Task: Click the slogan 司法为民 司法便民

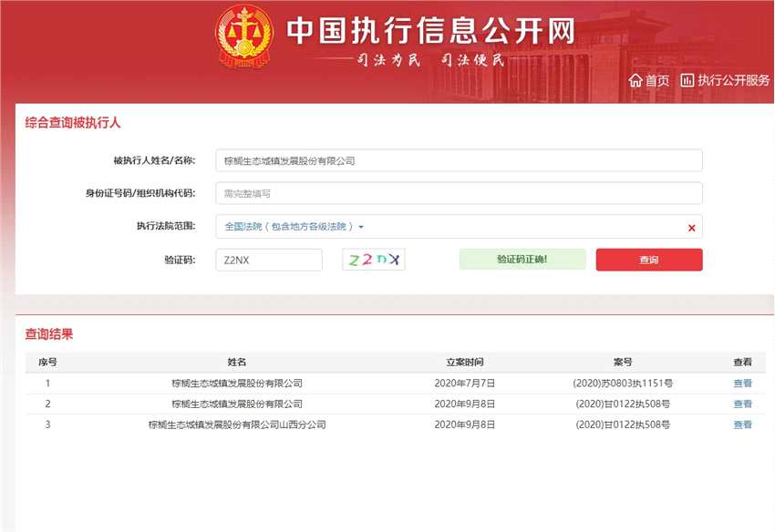Action: (x=430, y=60)
